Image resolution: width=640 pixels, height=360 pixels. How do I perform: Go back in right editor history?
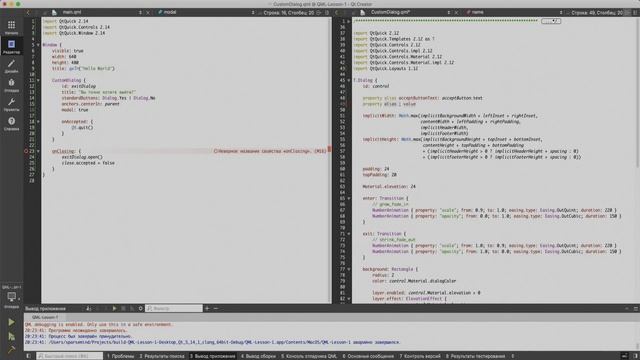click(x=337, y=13)
